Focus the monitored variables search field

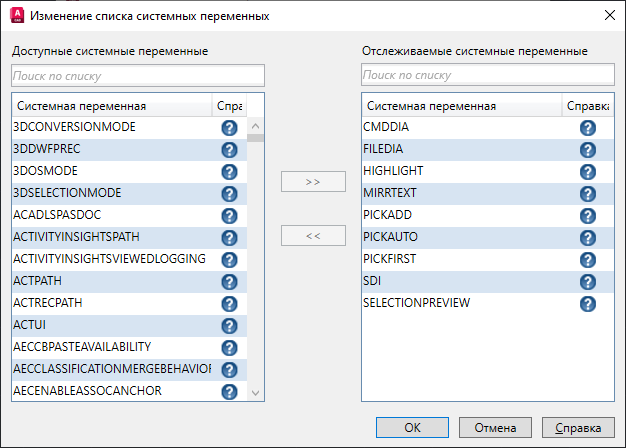point(487,75)
